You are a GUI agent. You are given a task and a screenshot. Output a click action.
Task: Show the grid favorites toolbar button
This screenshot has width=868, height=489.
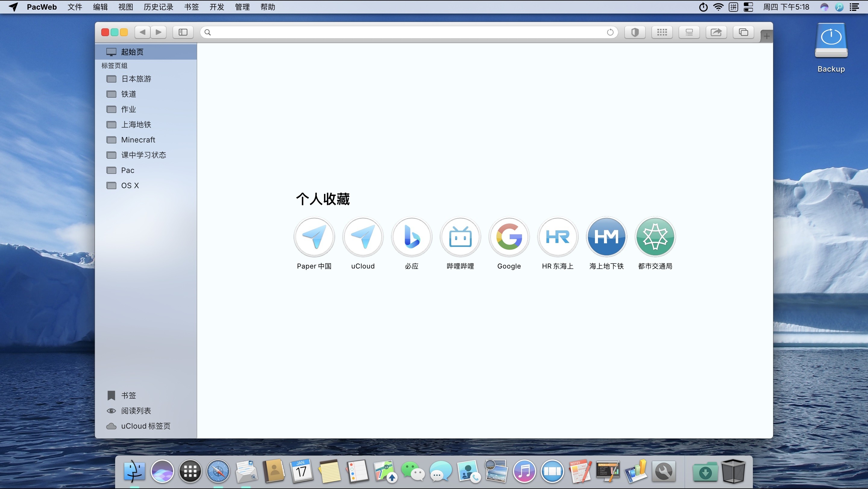click(662, 32)
